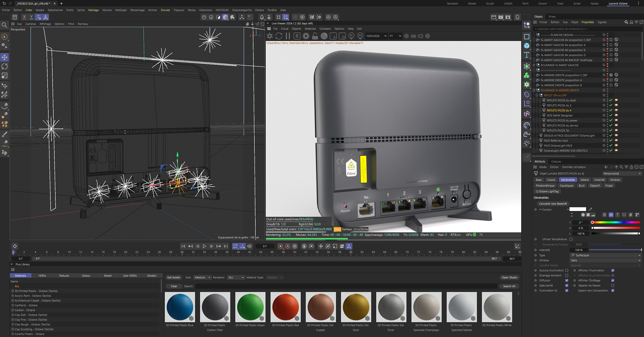Screen dimensions: 644x337
Task: Uncheck Afficher l'Illumination
Action: (613, 270)
